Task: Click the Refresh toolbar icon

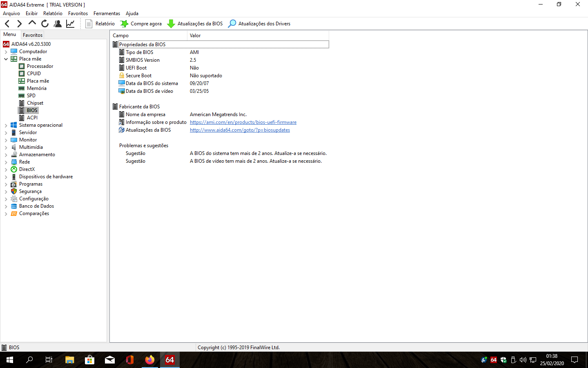Action: [45, 24]
